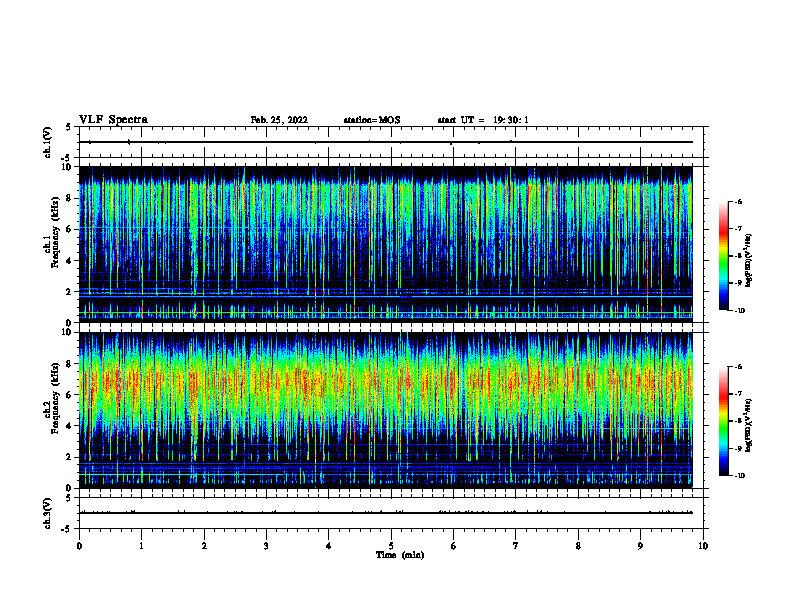Click the ch.1 color bar log(PSD) unit label
Viewport: 792px width, 612px height.
coord(749,261)
